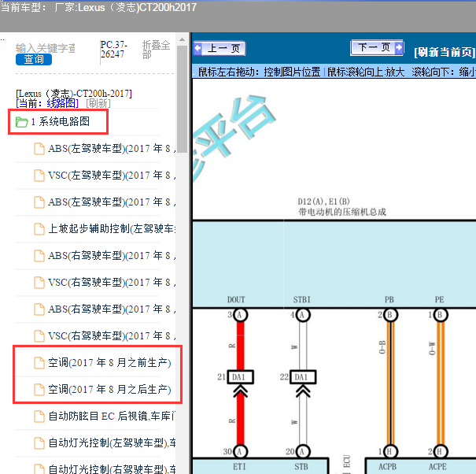
Task: Focus the keyword search input field
Action: click(46, 48)
